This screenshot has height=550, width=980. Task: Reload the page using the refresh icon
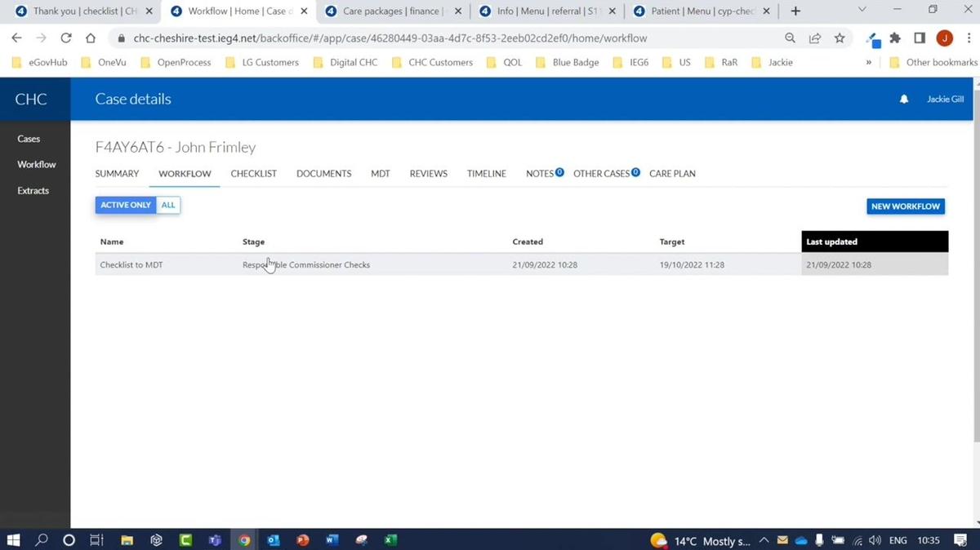click(65, 38)
